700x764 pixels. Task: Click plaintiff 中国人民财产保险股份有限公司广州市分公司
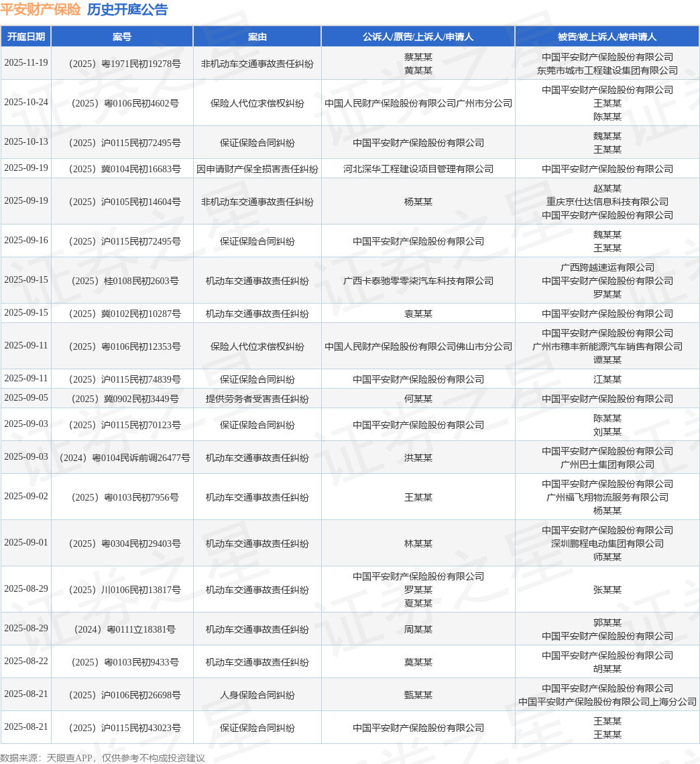[418, 103]
